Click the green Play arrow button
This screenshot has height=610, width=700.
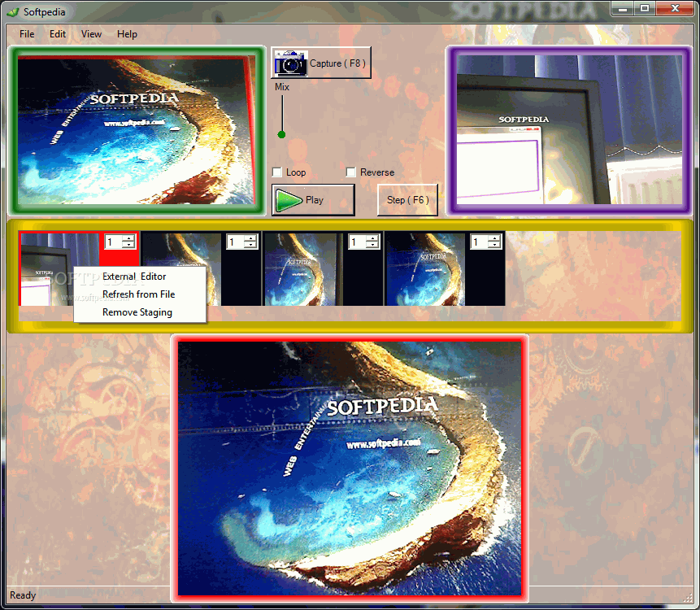(x=313, y=200)
